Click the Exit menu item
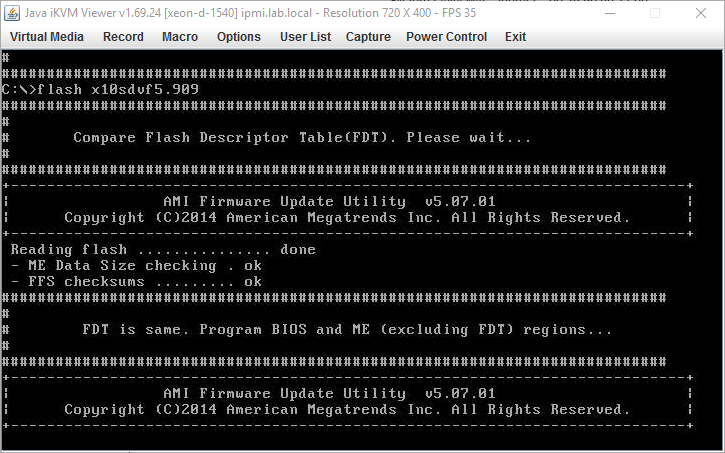 pyautogui.click(x=515, y=37)
